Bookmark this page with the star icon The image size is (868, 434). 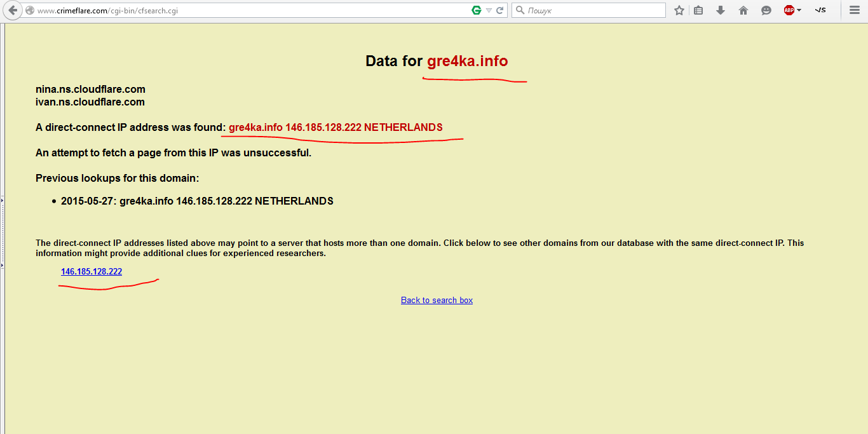pyautogui.click(x=679, y=10)
